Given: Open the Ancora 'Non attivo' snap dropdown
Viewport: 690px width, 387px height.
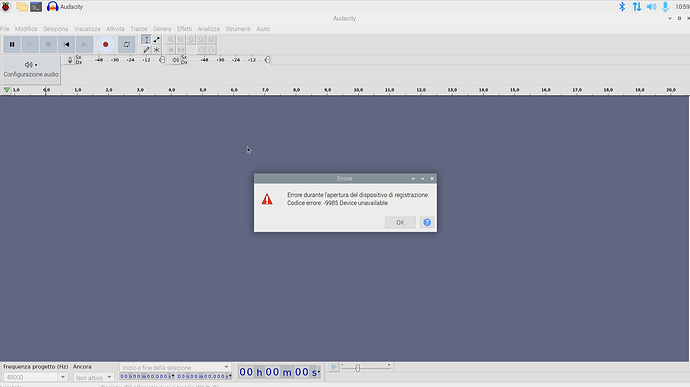Looking at the screenshot, I should (x=93, y=377).
